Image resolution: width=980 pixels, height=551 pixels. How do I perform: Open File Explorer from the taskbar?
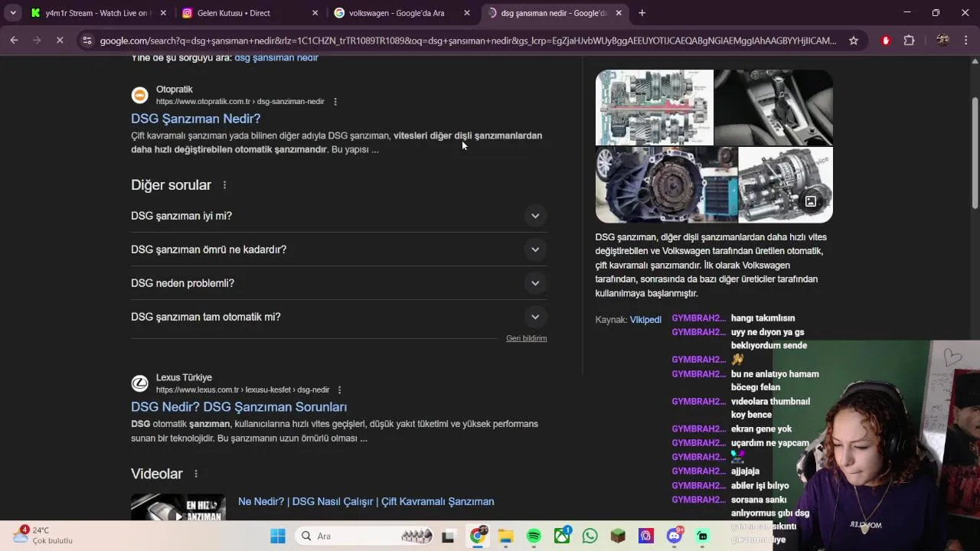point(505,536)
